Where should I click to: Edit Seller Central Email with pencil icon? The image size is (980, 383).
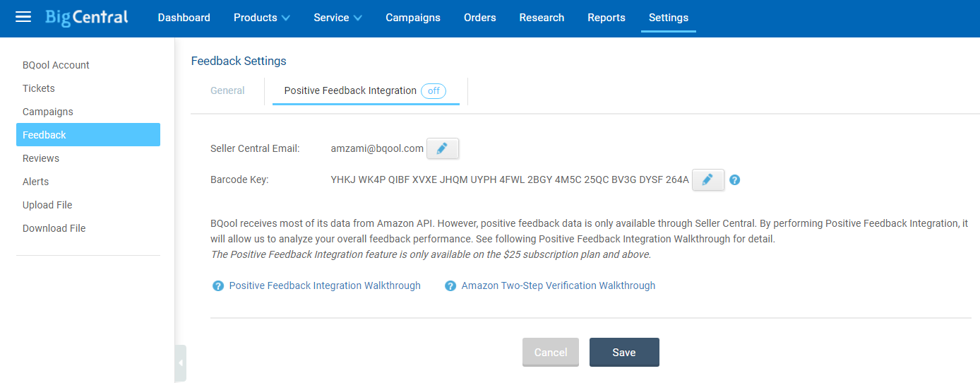443,148
